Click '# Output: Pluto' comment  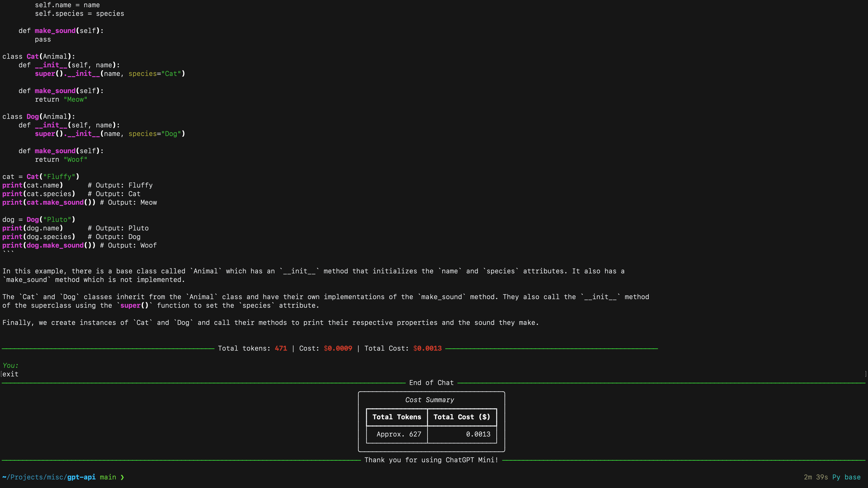coord(118,228)
